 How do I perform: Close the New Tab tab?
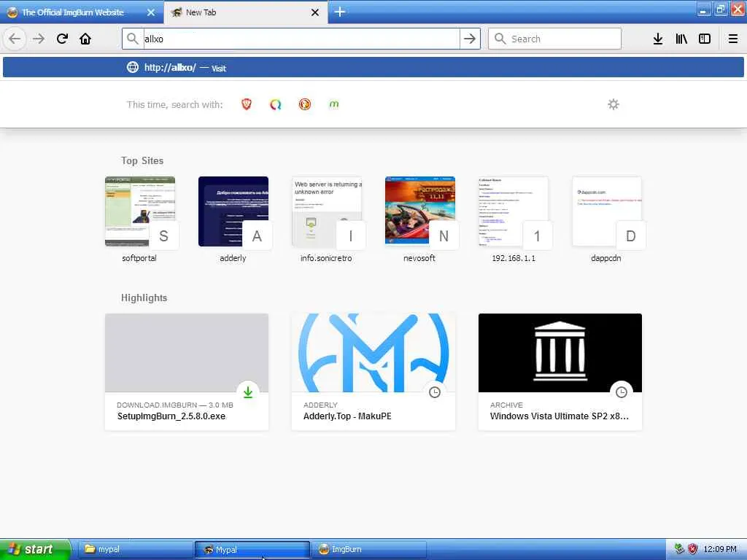pos(315,12)
